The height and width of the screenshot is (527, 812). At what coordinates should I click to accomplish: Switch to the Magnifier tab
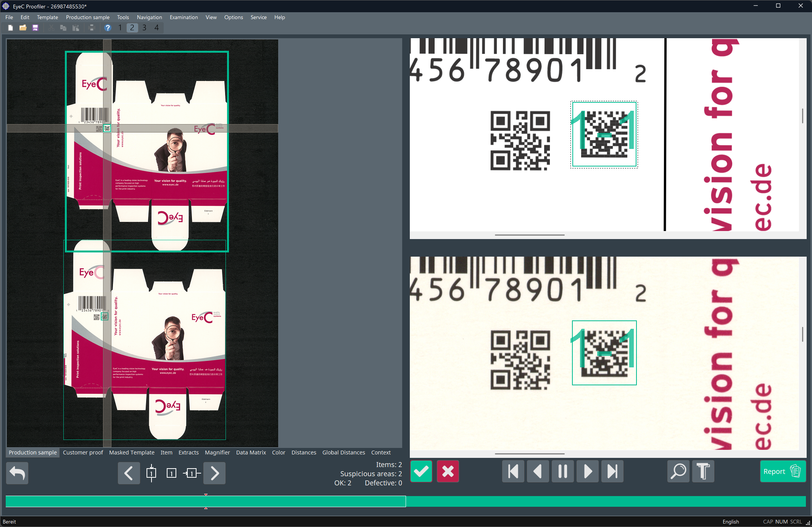point(217,453)
